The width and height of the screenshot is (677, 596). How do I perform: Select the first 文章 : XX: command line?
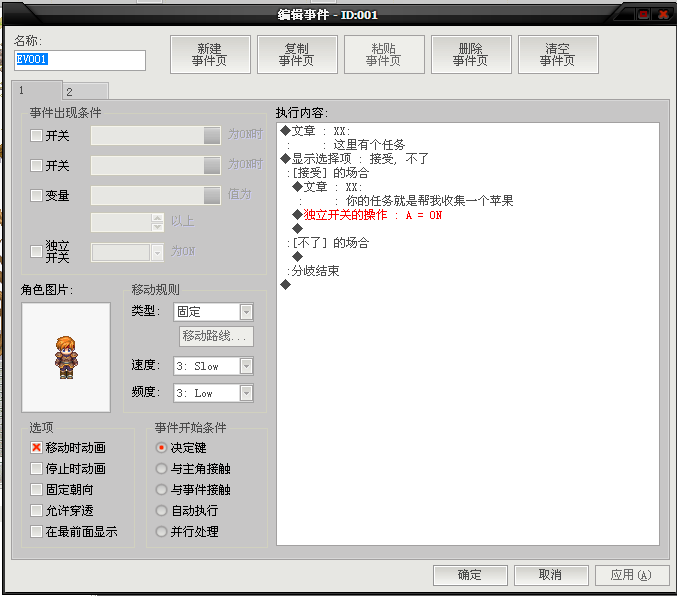[x=315, y=130]
